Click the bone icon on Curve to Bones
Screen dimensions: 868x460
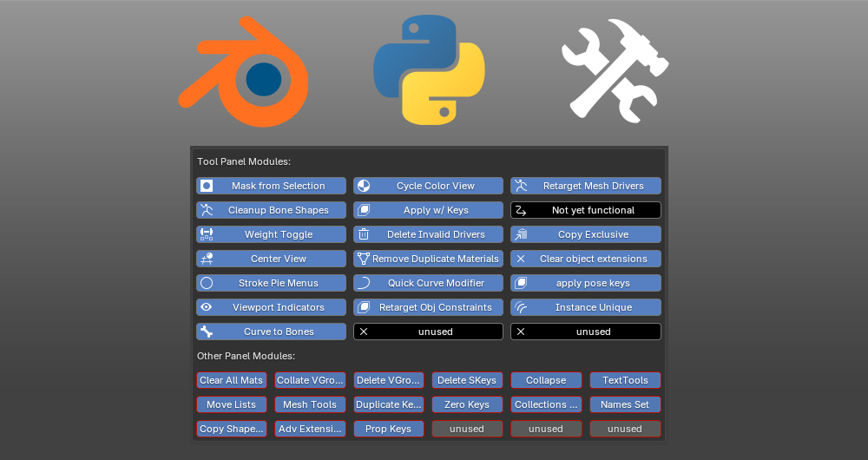pyautogui.click(x=207, y=332)
